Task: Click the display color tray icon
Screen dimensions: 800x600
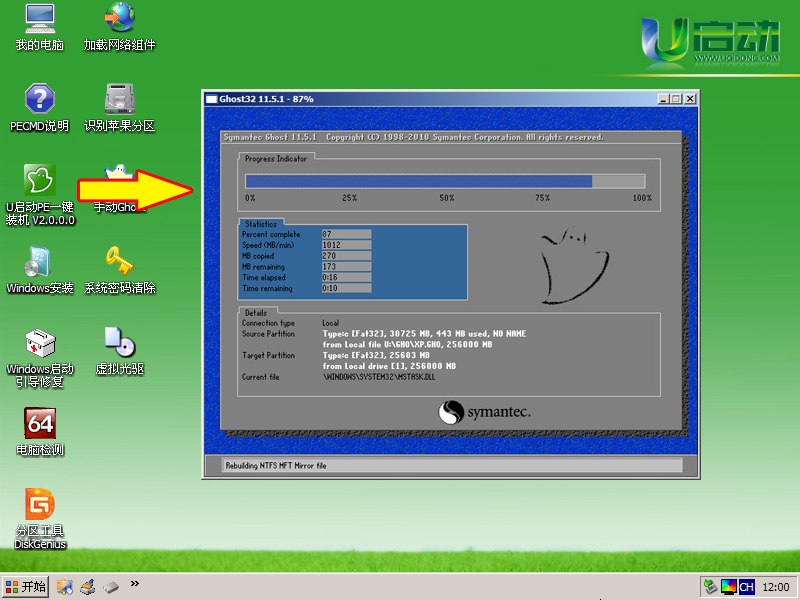Action: 729,587
